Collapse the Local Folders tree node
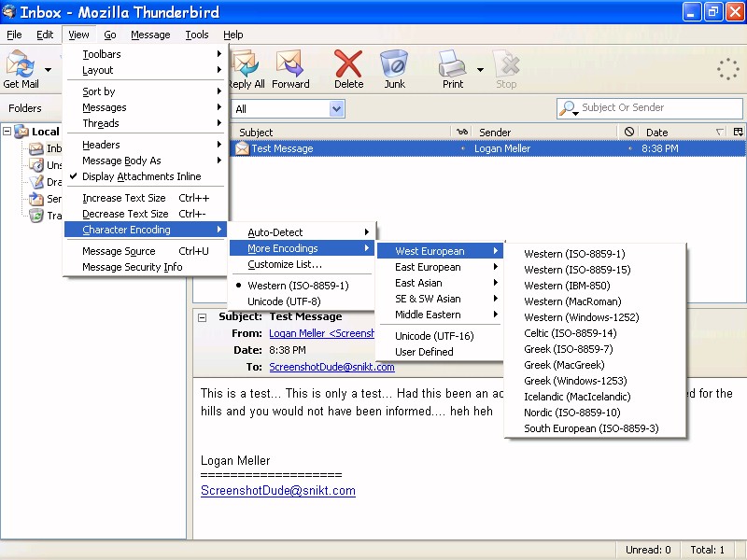Image resolution: width=747 pixels, height=560 pixels. (x=7, y=131)
